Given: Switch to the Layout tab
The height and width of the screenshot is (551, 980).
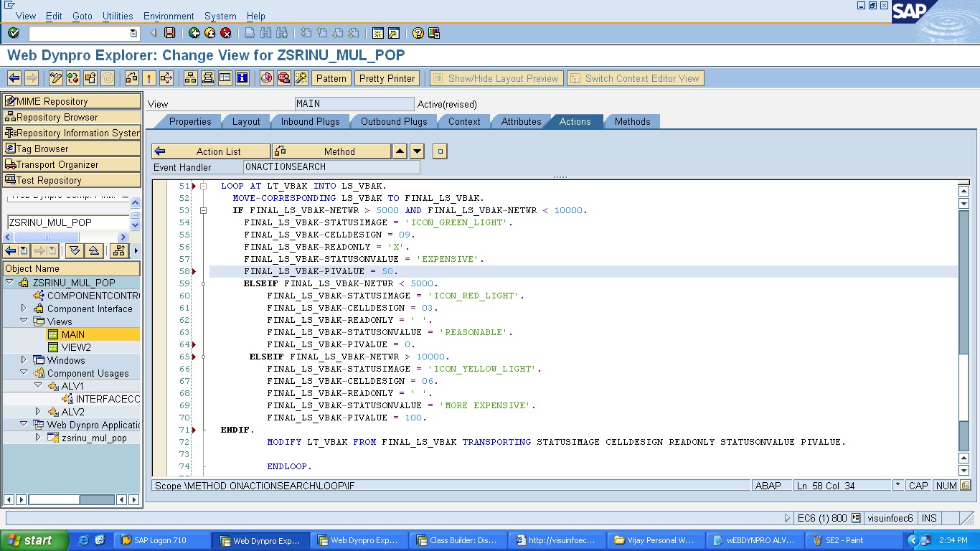Looking at the screenshot, I should click(x=246, y=121).
